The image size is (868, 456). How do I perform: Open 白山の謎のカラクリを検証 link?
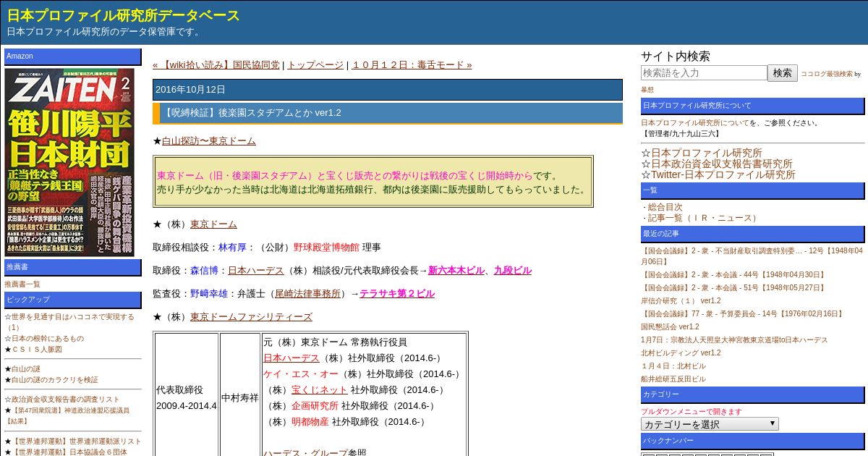pos(55,379)
